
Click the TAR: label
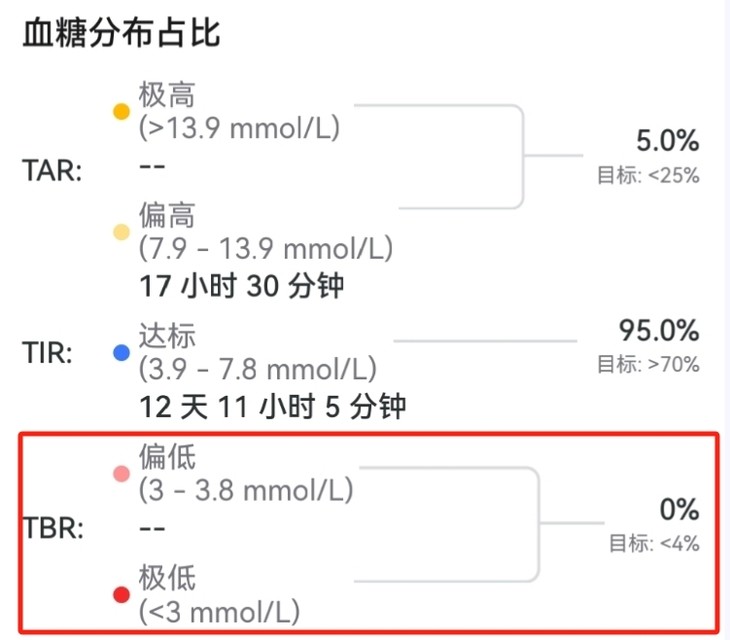[x=52, y=170]
